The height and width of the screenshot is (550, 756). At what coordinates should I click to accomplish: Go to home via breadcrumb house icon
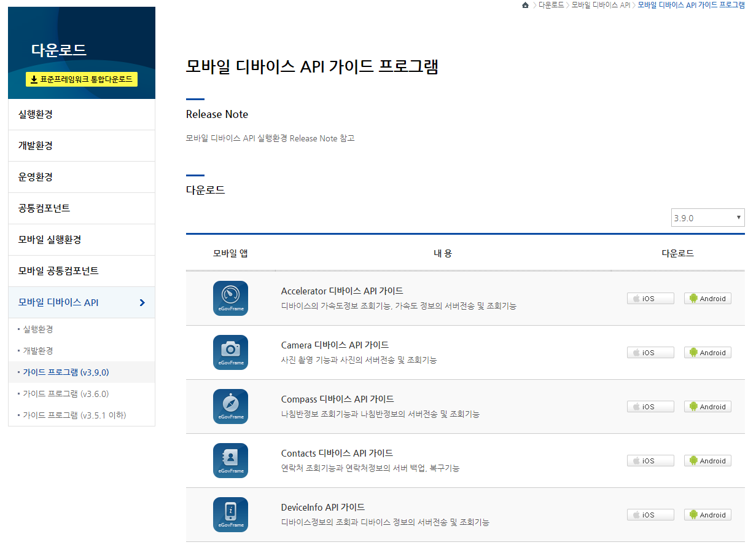coord(525,6)
